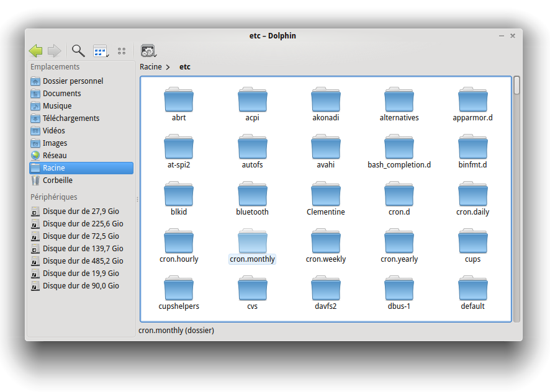Screen dimensions: 550x392
Task: Go to Racine in the breadcrumb path
Action: 150,67
